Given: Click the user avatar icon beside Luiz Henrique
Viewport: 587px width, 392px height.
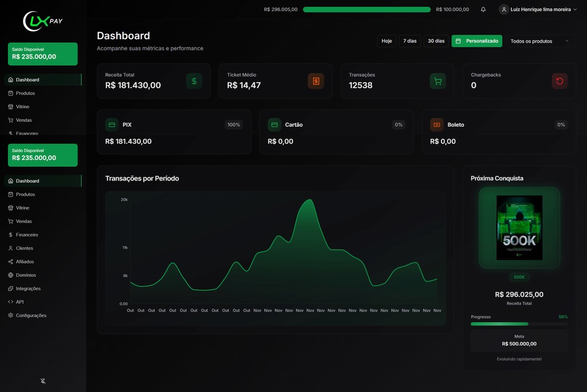Looking at the screenshot, I should 504,9.
